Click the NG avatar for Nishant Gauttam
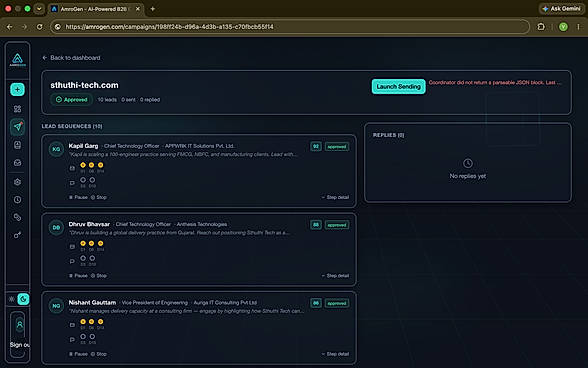 (56, 306)
